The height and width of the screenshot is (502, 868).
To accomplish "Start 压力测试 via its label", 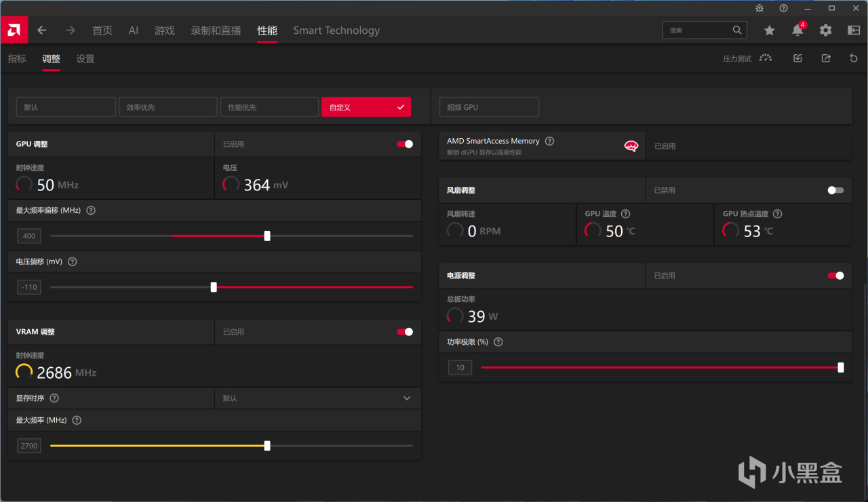I will point(737,59).
